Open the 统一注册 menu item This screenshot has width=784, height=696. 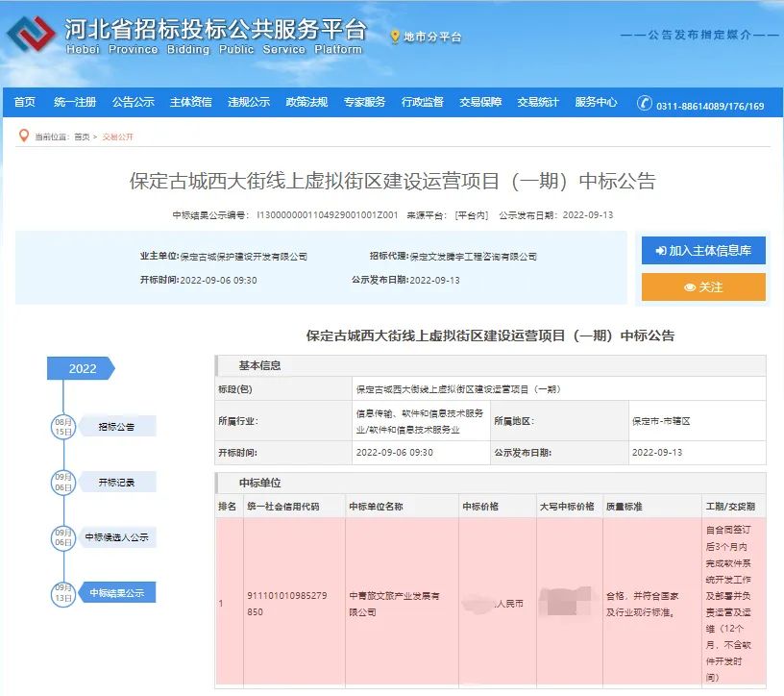[75, 102]
